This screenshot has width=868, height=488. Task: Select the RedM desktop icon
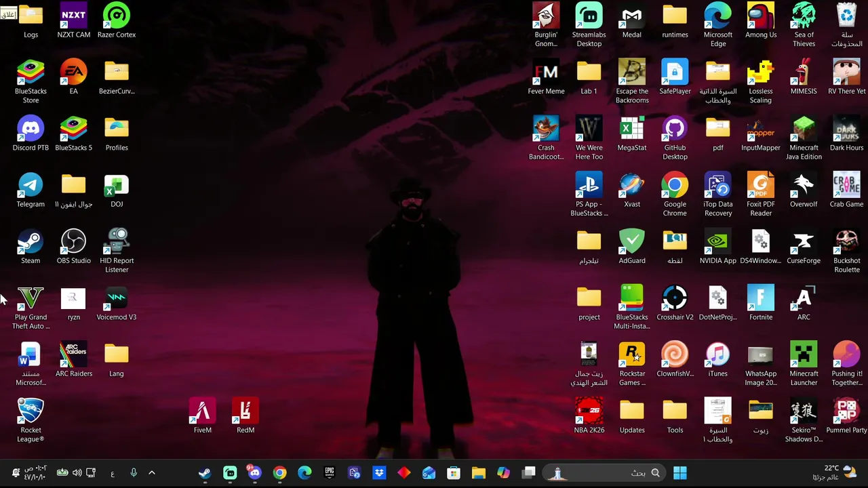click(245, 417)
